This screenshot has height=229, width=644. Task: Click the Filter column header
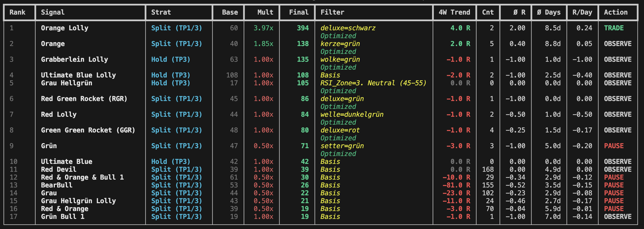click(332, 12)
